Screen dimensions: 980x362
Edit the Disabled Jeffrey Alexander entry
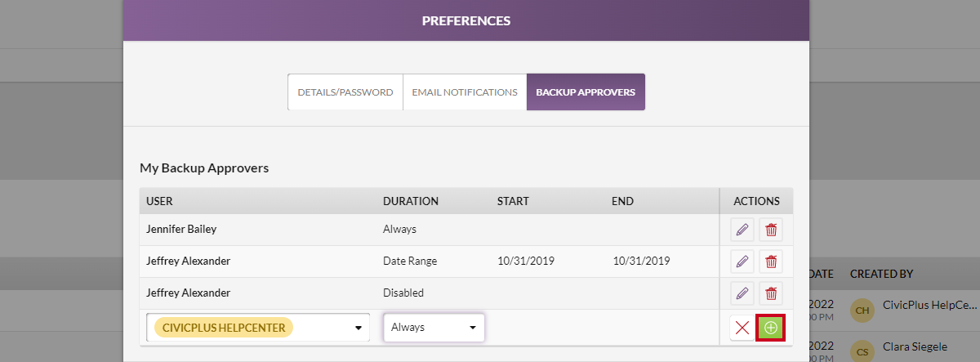click(742, 293)
